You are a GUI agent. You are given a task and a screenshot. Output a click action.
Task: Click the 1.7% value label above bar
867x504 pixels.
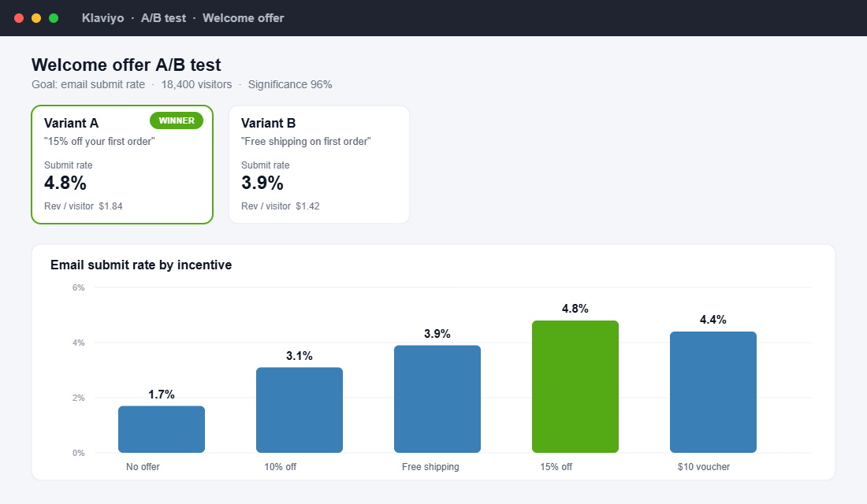[x=162, y=395]
